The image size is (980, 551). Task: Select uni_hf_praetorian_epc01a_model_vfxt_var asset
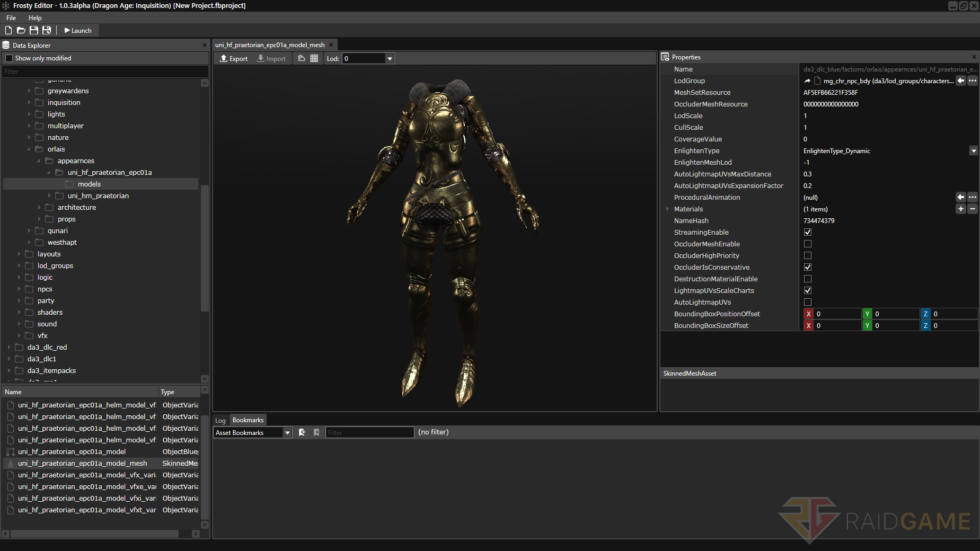pos(87,510)
